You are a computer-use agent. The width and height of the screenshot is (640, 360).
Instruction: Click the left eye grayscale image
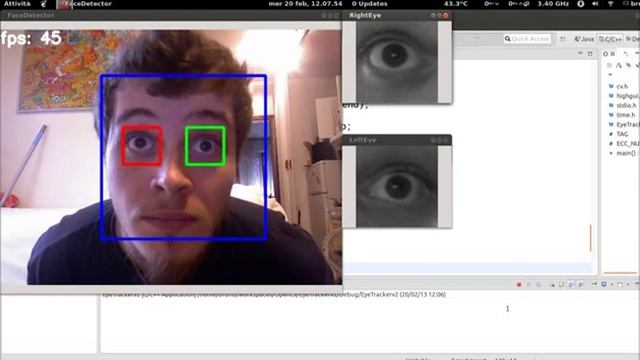point(397,187)
